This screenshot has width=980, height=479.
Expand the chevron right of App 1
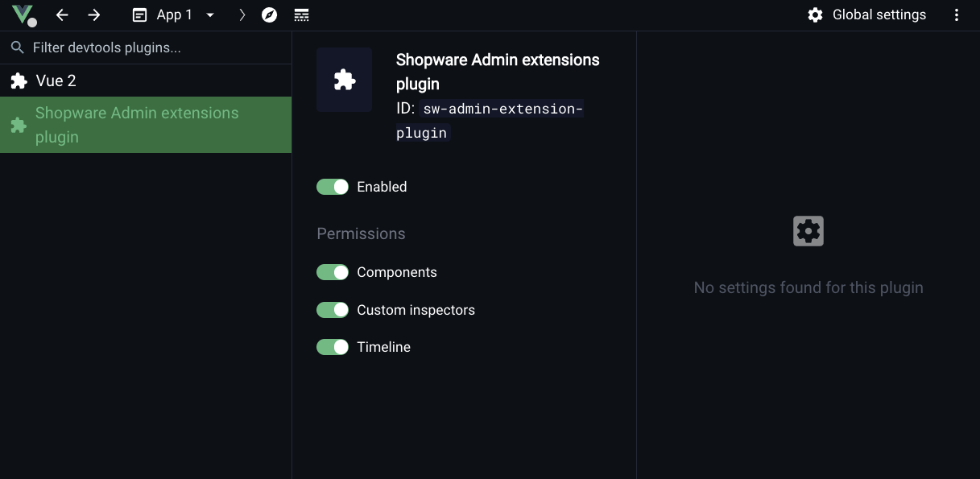point(242,14)
